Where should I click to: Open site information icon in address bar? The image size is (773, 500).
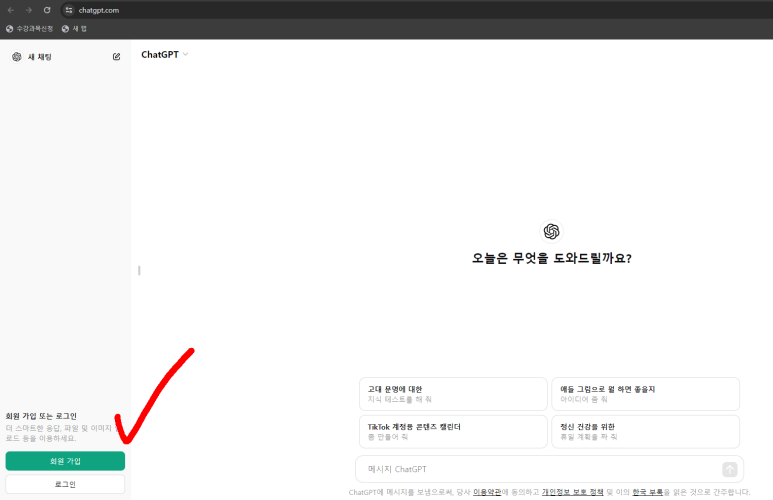tap(69, 10)
